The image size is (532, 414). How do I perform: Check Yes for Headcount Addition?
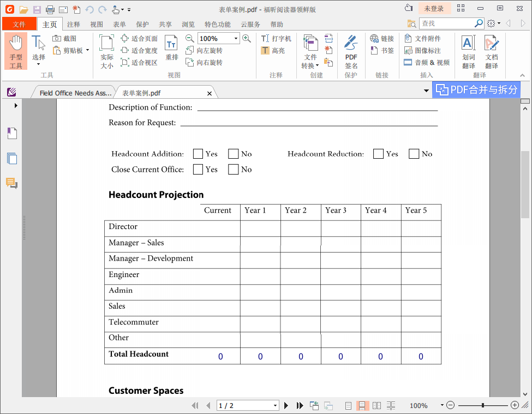tap(198, 154)
